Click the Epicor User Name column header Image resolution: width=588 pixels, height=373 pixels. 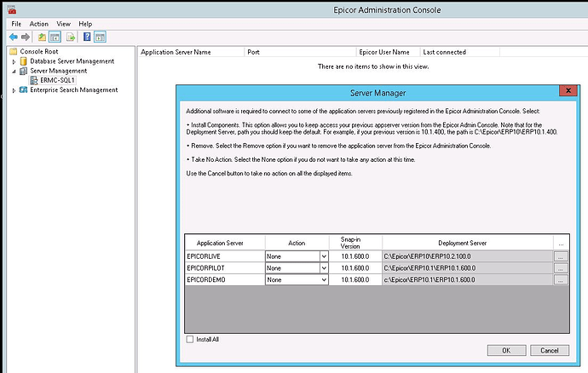point(388,52)
